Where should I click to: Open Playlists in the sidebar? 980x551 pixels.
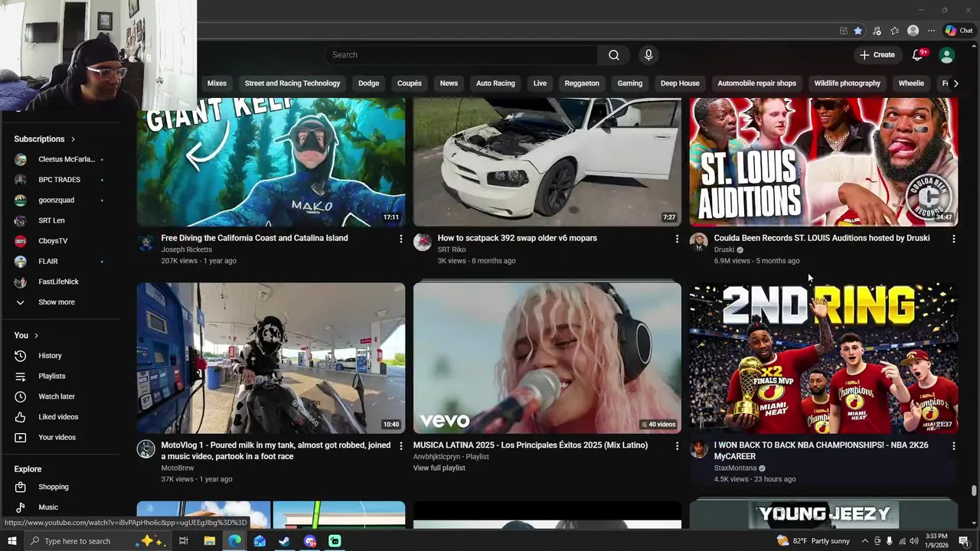[60, 376]
